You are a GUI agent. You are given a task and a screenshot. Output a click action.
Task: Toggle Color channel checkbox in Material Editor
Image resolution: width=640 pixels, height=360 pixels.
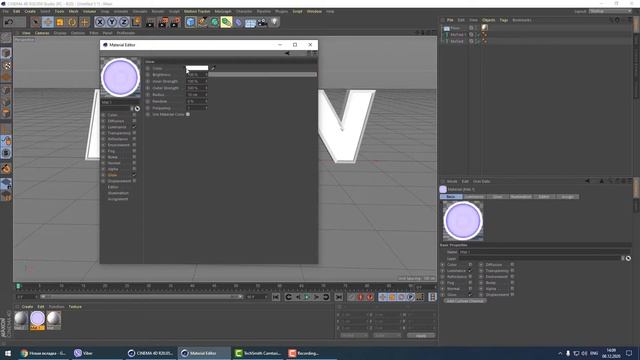click(x=134, y=115)
